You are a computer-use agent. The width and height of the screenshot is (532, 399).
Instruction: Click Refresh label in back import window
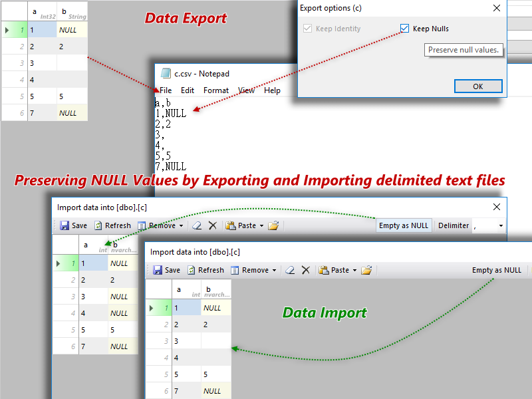click(x=118, y=225)
